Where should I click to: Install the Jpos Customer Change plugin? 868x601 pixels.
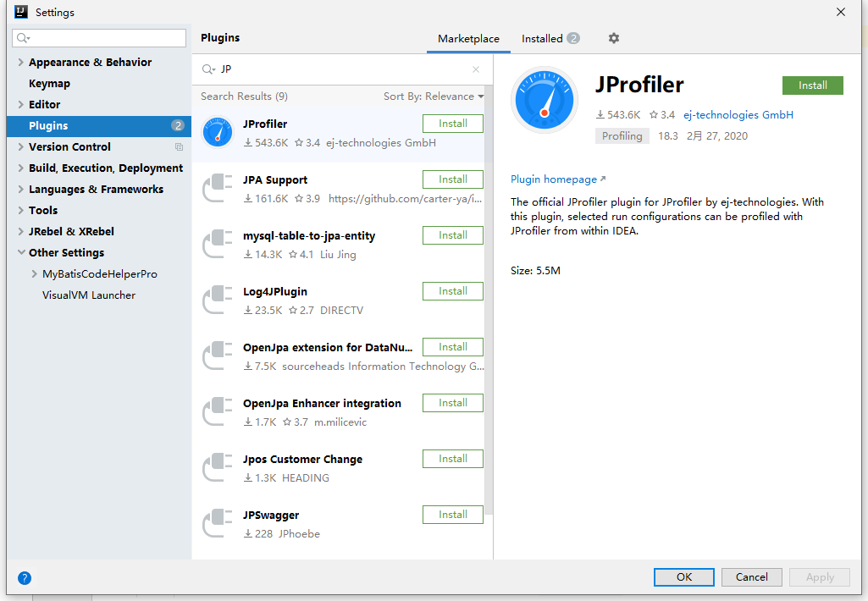click(x=453, y=459)
